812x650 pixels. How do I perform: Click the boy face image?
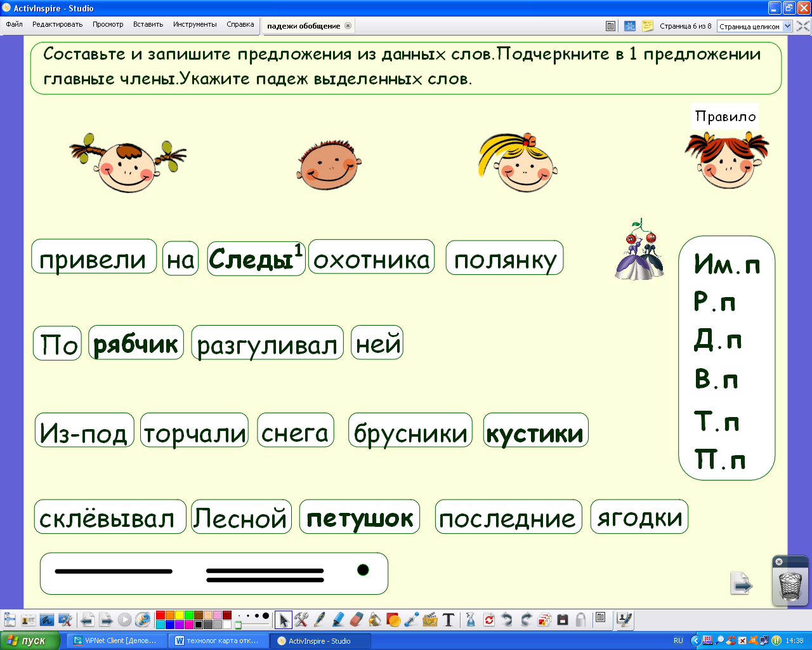click(x=329, y=164)
